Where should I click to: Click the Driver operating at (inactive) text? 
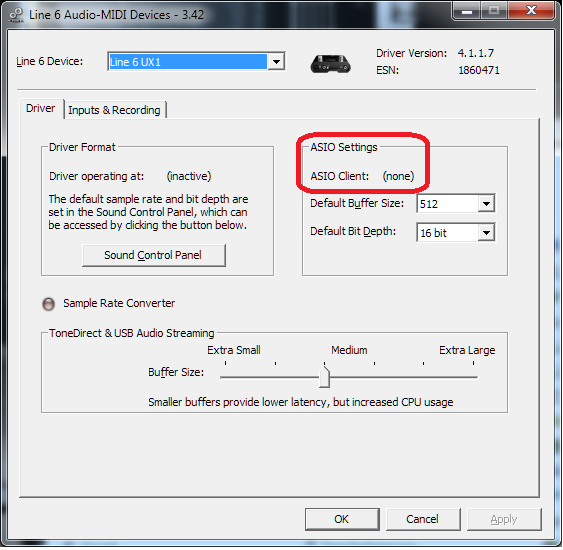click(189, 176)
